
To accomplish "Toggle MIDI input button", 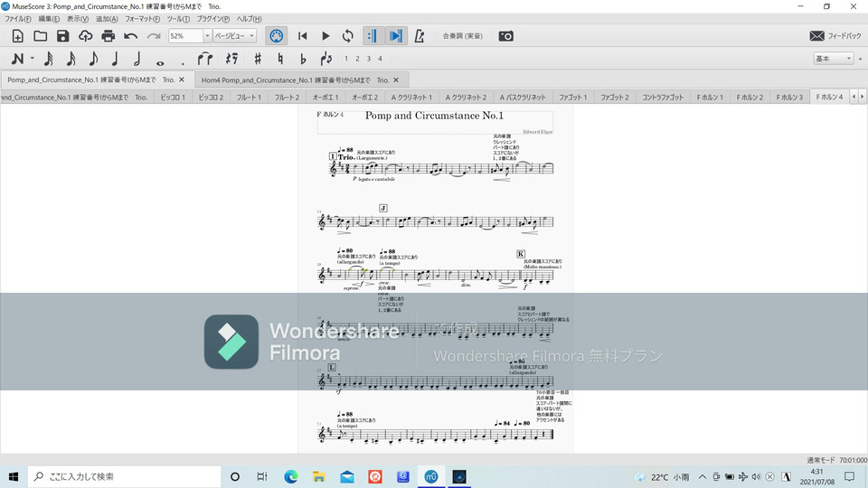I will pyautogui.click(x=277, y=36).
